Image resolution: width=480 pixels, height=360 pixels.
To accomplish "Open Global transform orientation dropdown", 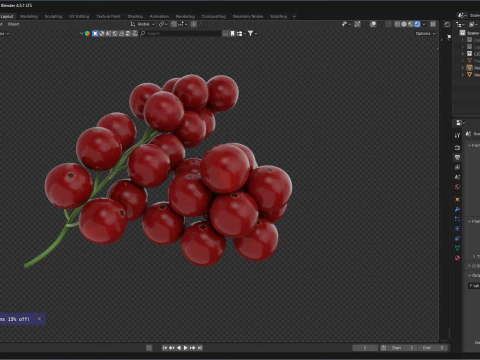I will (143, 24).
